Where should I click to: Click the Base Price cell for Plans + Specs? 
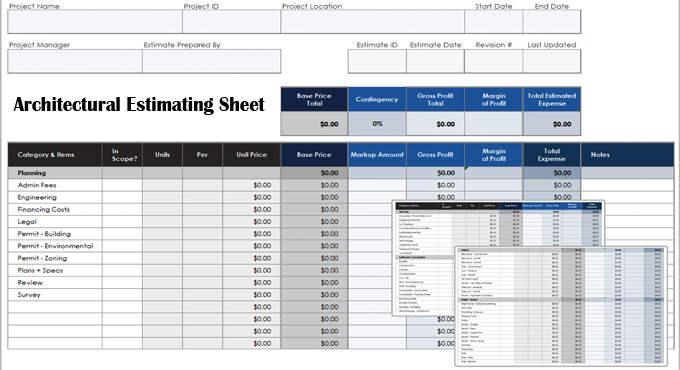point(314,270)
